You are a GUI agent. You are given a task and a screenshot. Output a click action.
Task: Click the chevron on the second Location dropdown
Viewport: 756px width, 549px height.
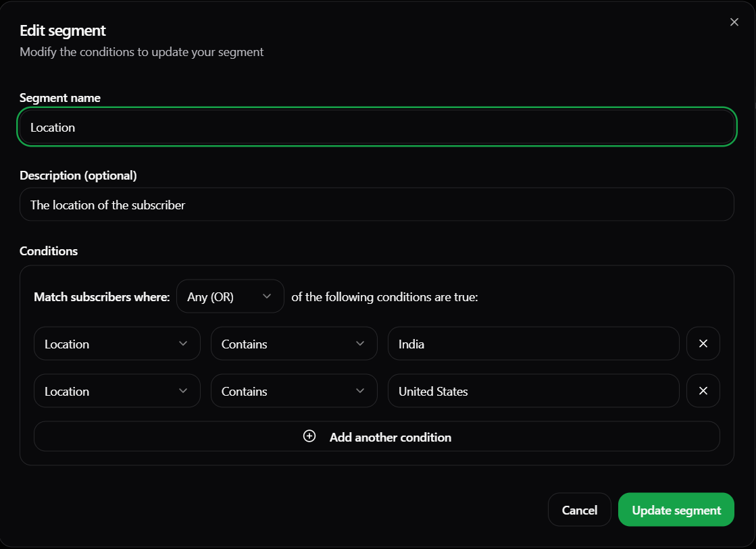182,391
